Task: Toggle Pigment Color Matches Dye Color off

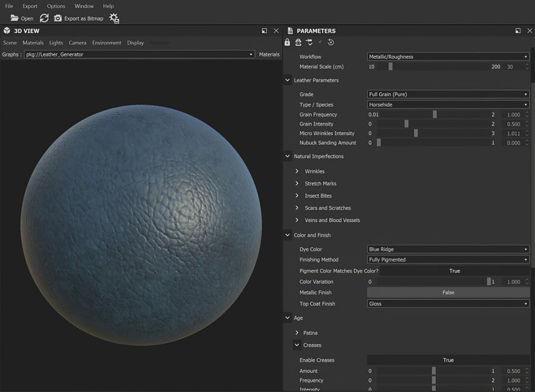Action: pyautogui.click(x=455, y=270)
